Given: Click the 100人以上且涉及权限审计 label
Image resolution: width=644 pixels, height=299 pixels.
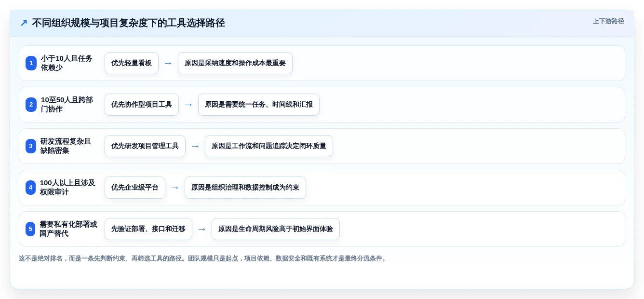Looking at the screenshot, I should 67,188.
